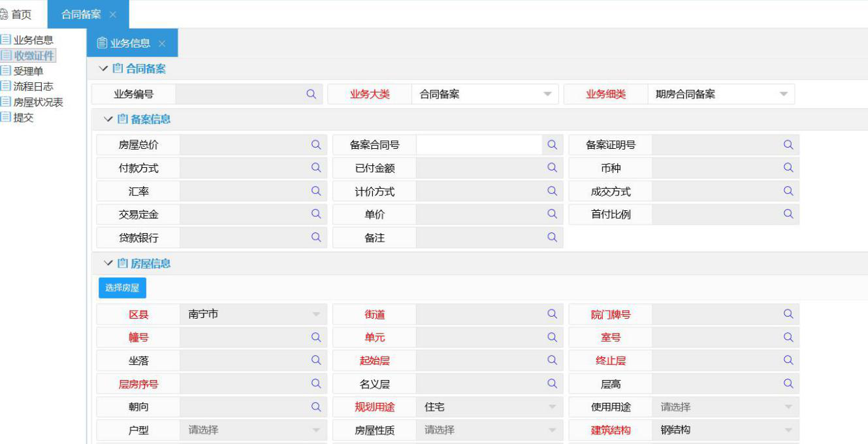This screenshot has width=868, height=444.
Task: Collapse the 合同备案 section
Action: pyautogui.click(x=103, y=69)
